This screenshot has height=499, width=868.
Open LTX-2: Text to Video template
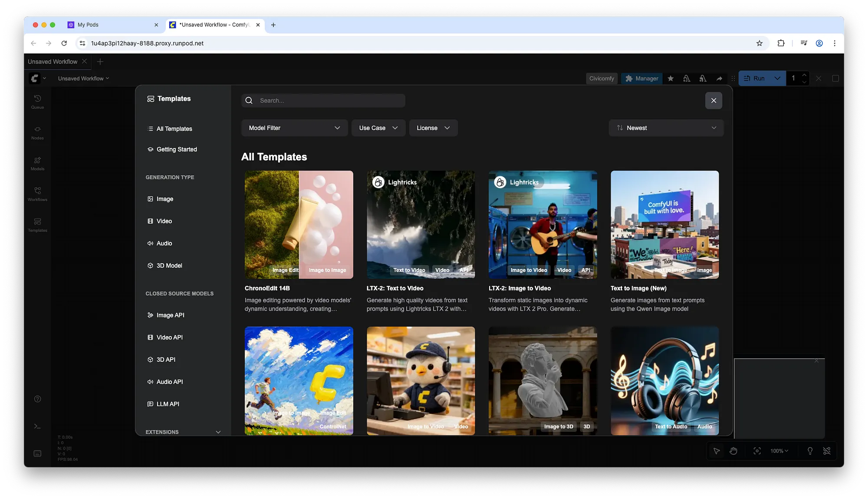coord(421,225)
